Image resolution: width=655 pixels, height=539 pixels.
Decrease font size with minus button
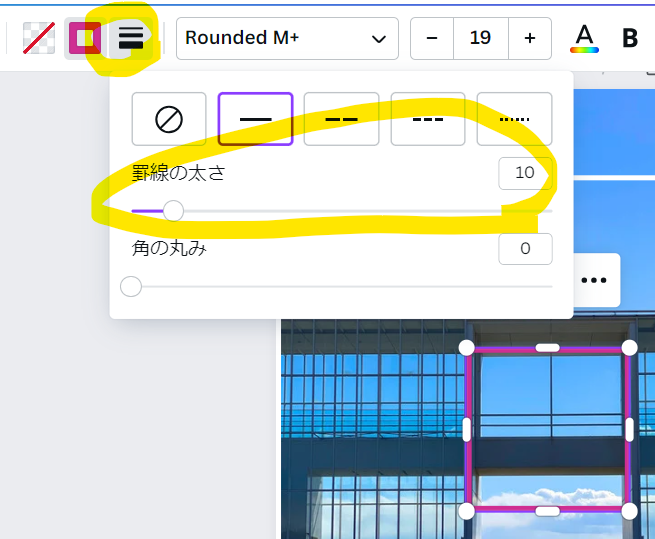click(x=432, y=38)
